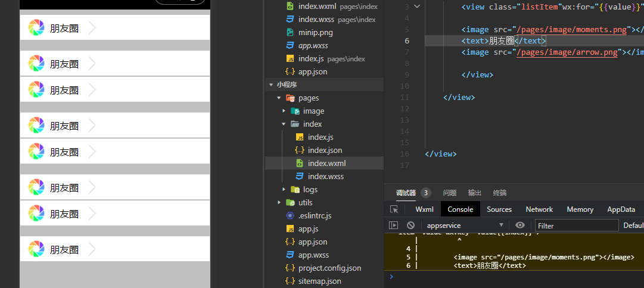Viewport: 644px width, 288px height.
Task: Open the Sources tab
Action: coord(499,209)
